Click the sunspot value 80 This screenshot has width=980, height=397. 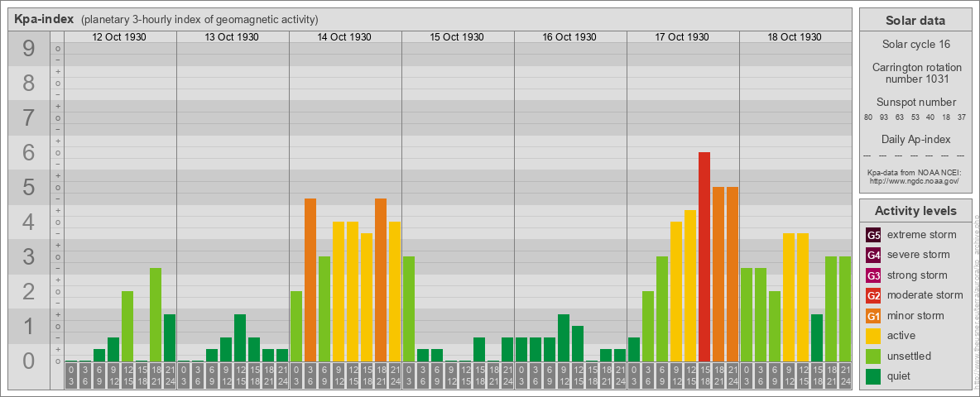click(x=868, y=117)
